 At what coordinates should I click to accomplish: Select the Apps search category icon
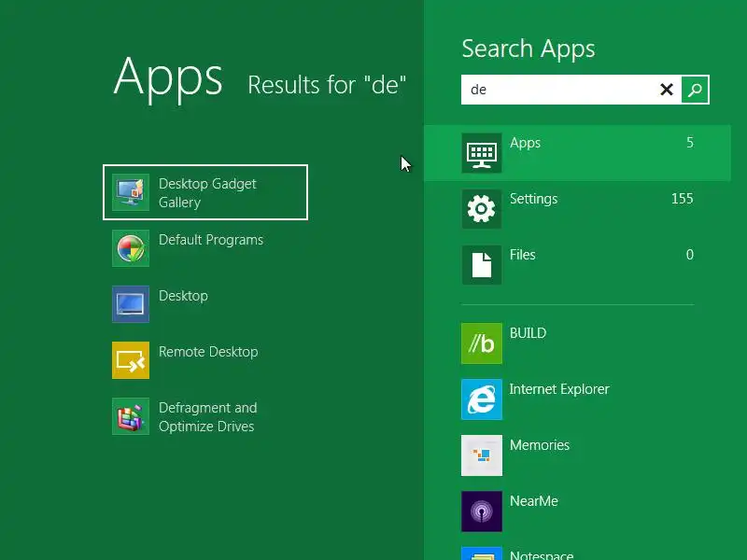click(482, 153)
